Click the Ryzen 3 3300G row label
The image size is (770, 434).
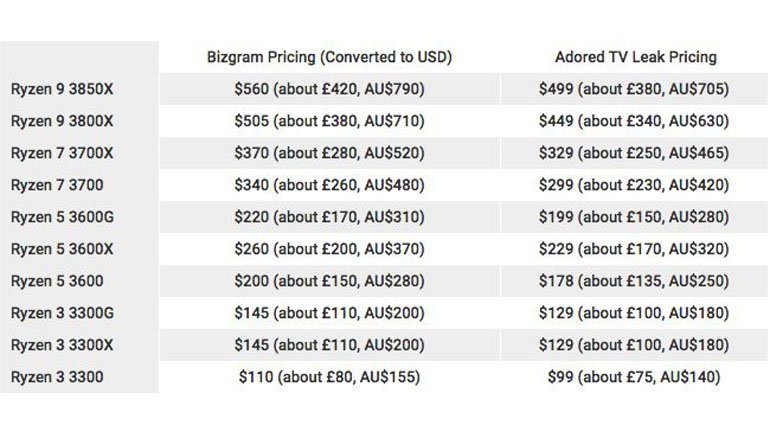coord(62,313)
